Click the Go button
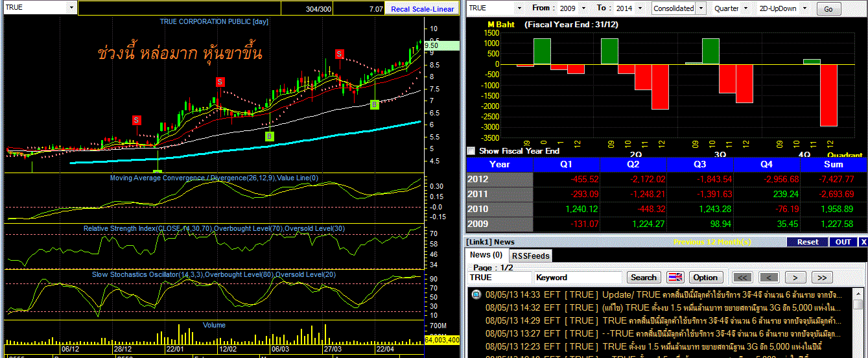 point(828,9)
